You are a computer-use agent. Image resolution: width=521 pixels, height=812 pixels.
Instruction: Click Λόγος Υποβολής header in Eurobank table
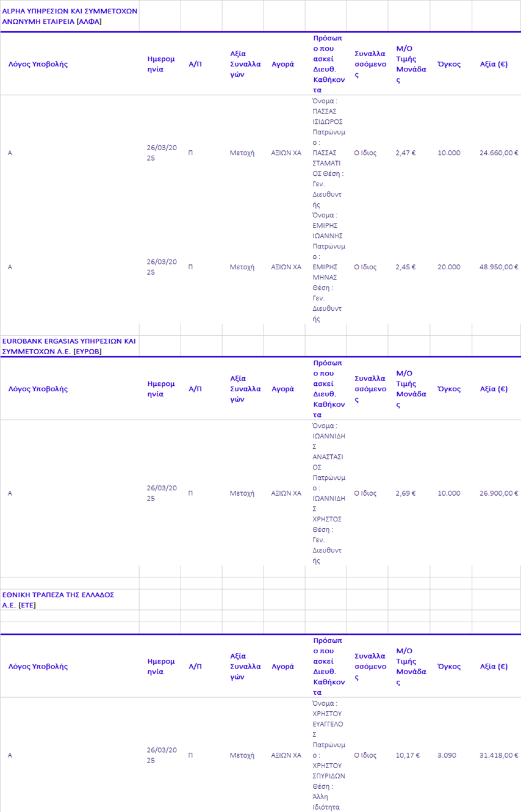[38, 389]
